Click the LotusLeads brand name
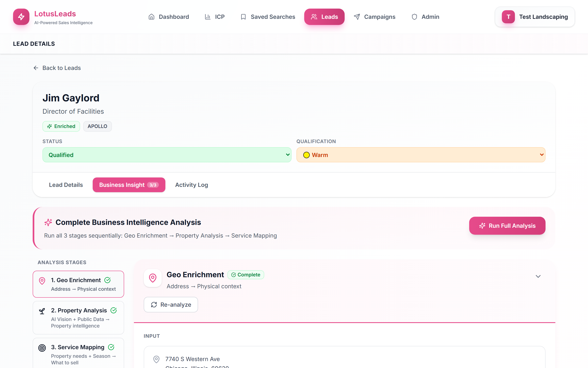This screenshot has height=368, width=588. [x=55, y=14]
